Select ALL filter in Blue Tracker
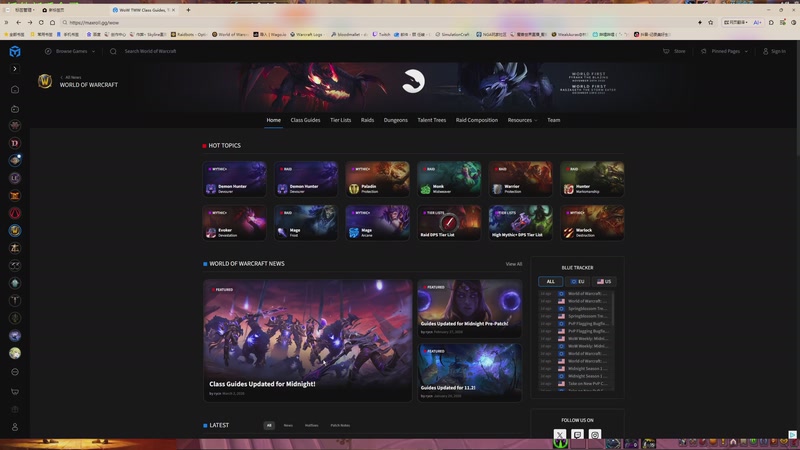The image size is (800, 450). [x=551, y=282]
